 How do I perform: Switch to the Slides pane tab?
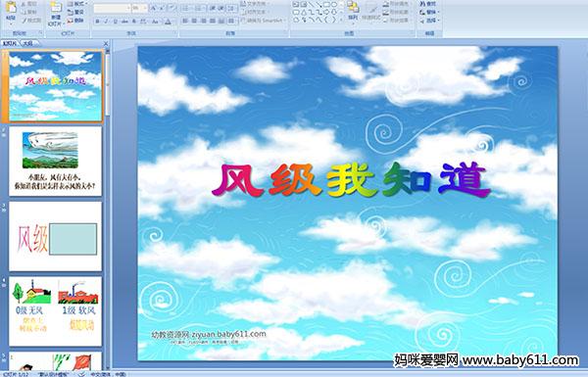[x=10, y=43]
